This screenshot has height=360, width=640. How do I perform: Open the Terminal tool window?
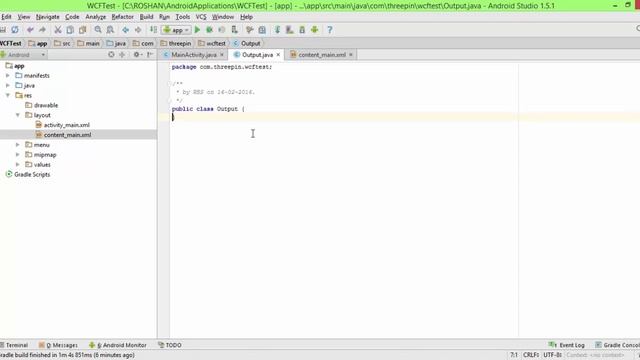tap(14, 345)
